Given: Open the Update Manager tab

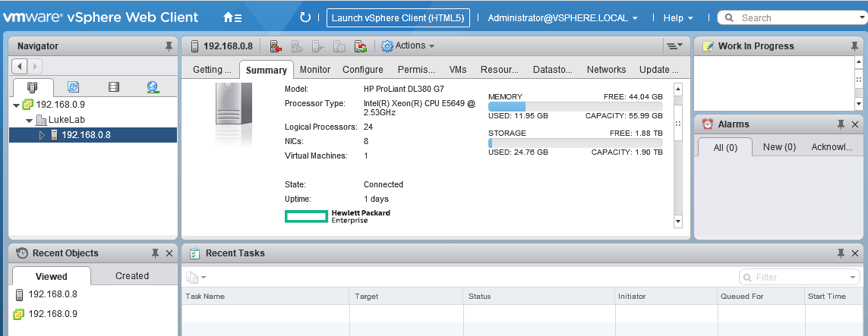Looking at the screenshot, I should click(x=658, y=70).
